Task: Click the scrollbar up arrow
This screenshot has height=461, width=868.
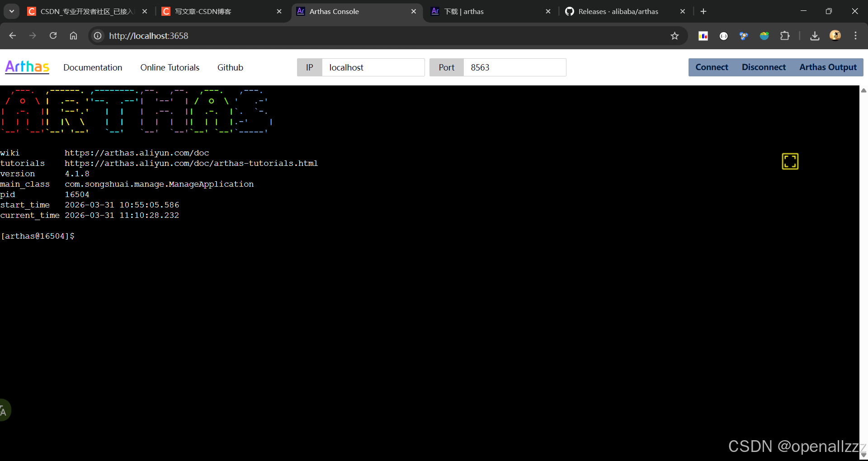Action: (x=863, y=90)
